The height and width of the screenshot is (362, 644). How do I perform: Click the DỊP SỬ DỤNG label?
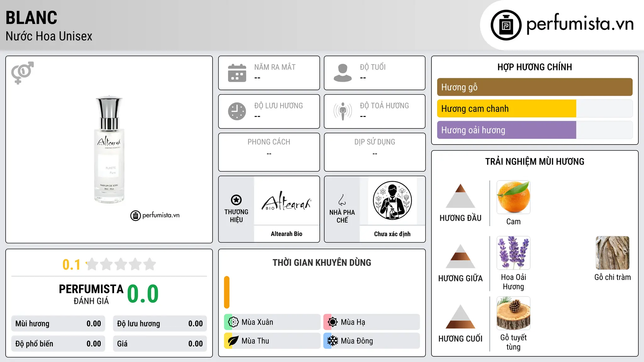(x=375, y=142)
